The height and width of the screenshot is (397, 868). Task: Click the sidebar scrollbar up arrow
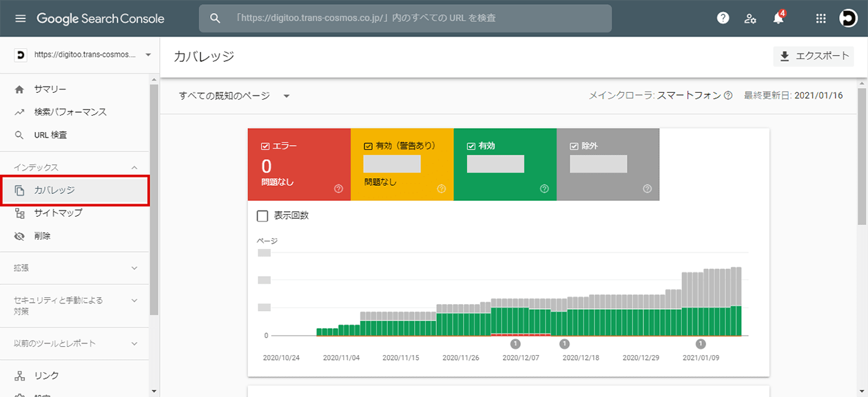coord(154,81)
